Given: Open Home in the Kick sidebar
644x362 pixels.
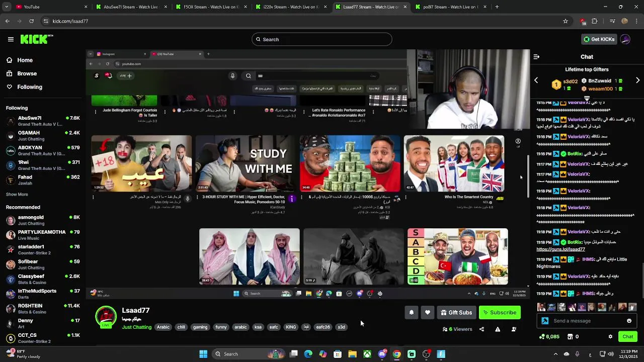Looking at the screenshot, I should [19, 60].
